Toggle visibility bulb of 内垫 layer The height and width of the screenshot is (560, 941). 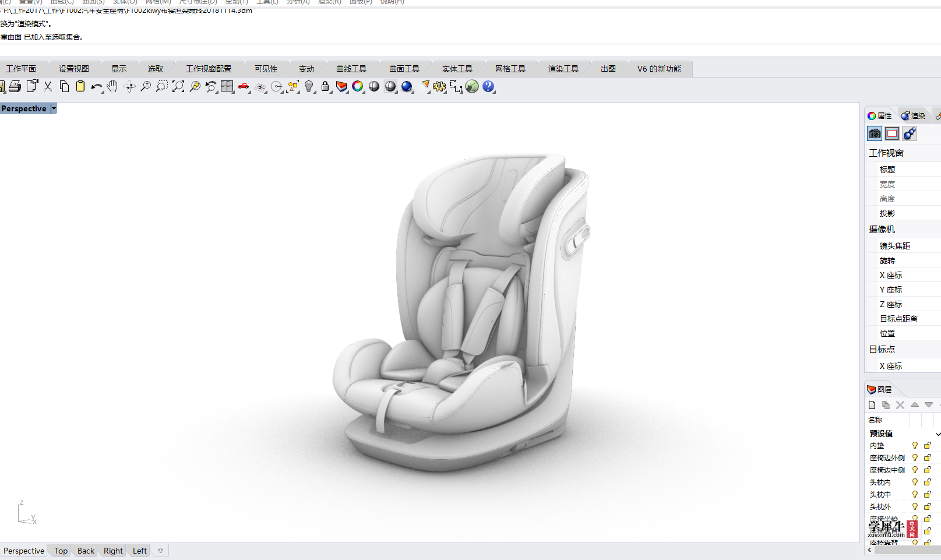(x=915, y=446)
